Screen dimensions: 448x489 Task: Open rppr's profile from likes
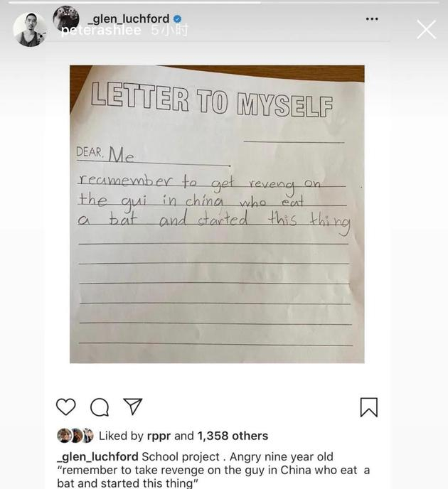pos(159,436)
